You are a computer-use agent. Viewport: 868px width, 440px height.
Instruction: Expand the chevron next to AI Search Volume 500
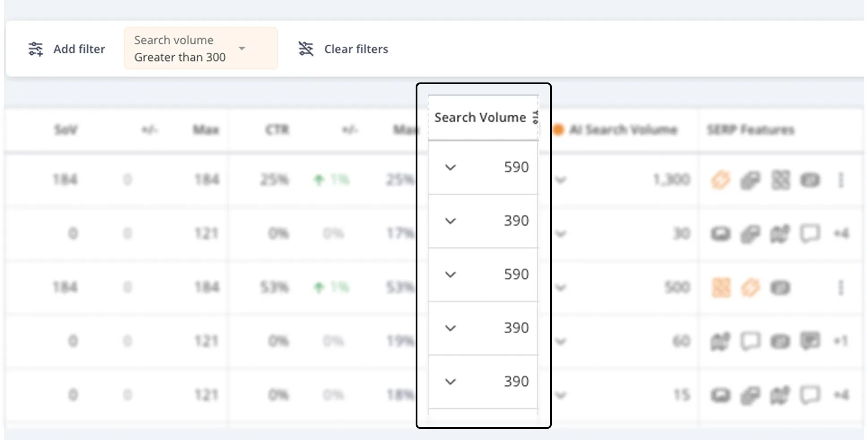click(x=560, y=287)
